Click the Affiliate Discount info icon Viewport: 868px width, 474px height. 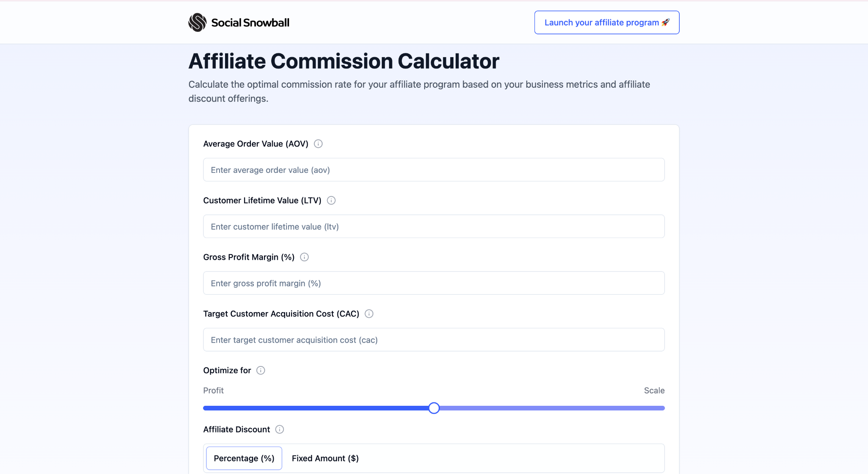280,430
